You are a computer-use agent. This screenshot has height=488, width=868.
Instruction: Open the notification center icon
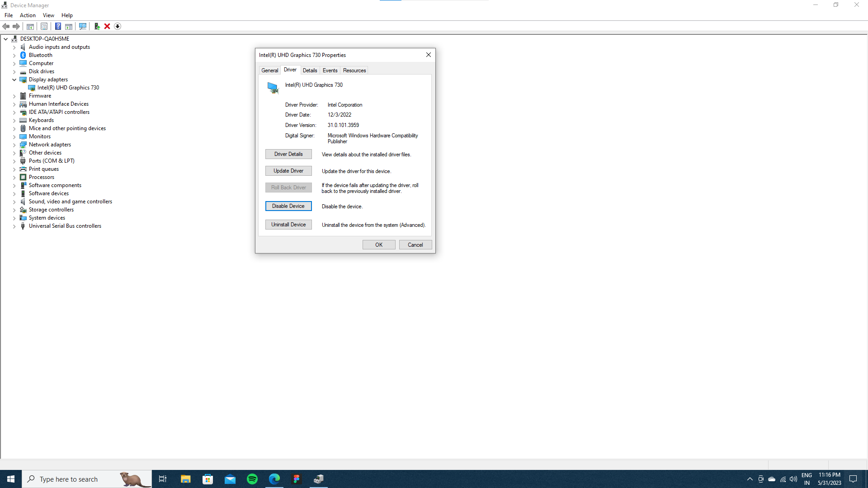(853, 479)
